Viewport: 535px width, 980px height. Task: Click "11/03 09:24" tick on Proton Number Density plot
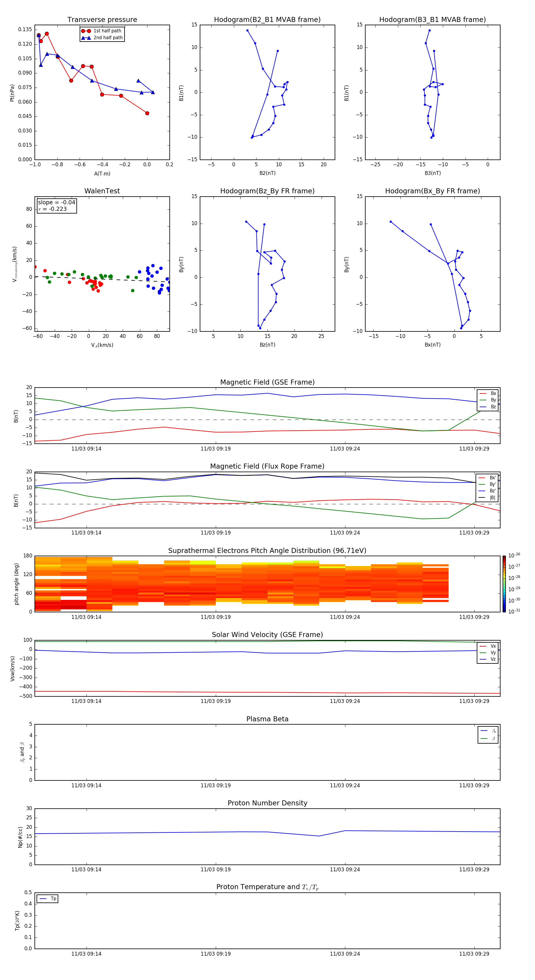pyautogui.click(x=345, y=869)
